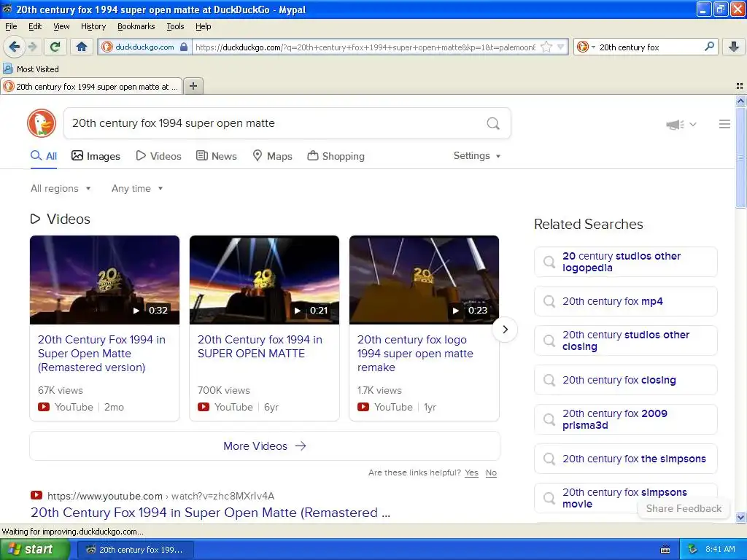The height and width of the screenshot is (560, 747).
Task: Open the youtube.com result heading link
Action: (x=211, y=513)
